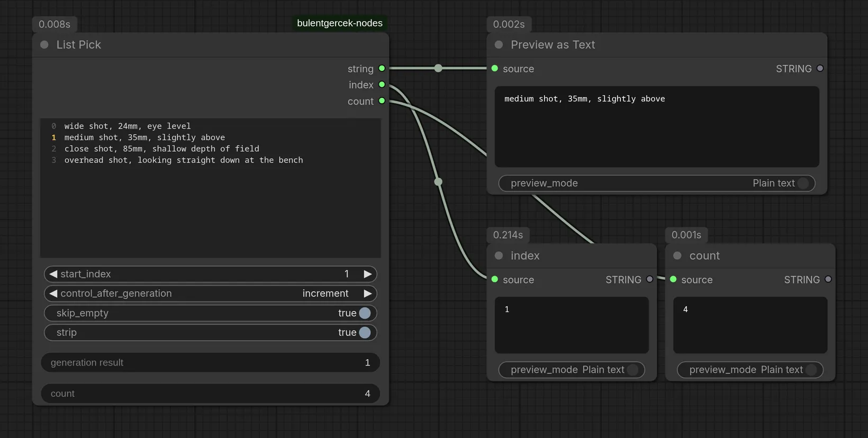This screenshot has width=868, height=438.
Task: Click the STRING output socket of Preview as Text
Action: (x=820, y=68)
